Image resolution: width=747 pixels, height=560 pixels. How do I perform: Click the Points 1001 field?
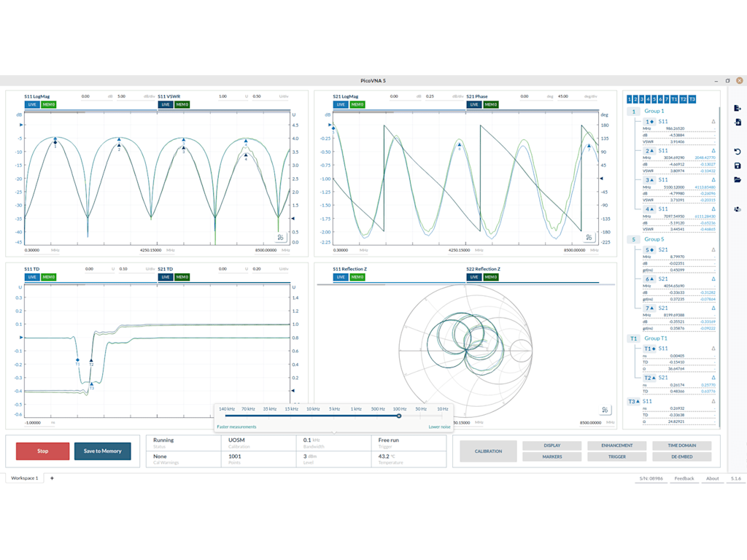click(259, 459)
